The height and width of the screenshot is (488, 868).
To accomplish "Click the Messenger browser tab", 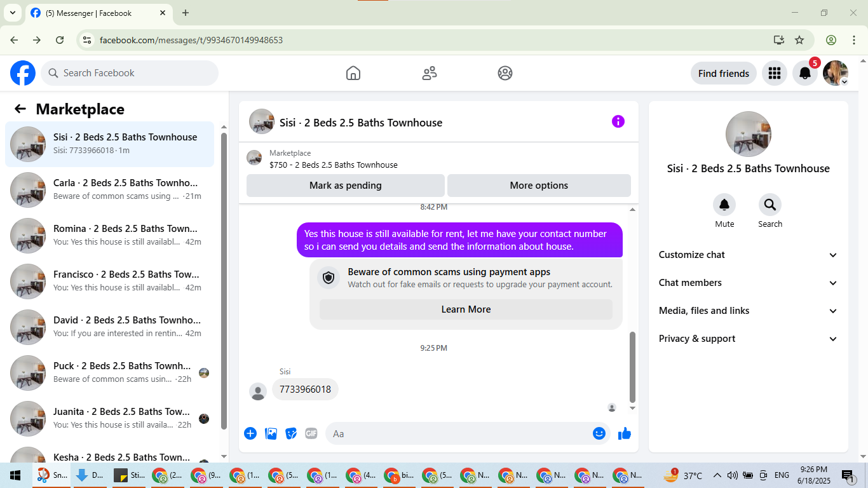I will (x=98, y=13).
